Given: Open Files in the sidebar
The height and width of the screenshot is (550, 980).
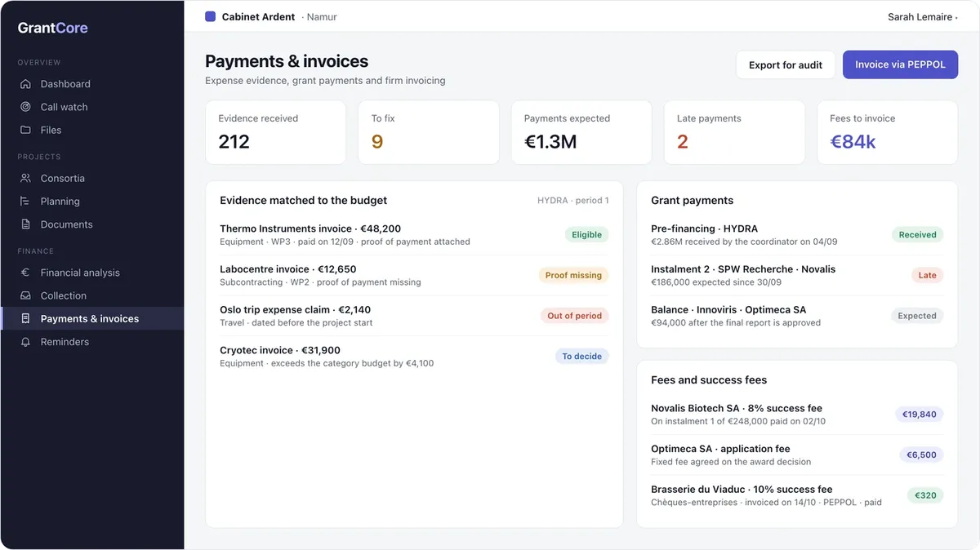Looking at the screenshot, I should point(91,130).
